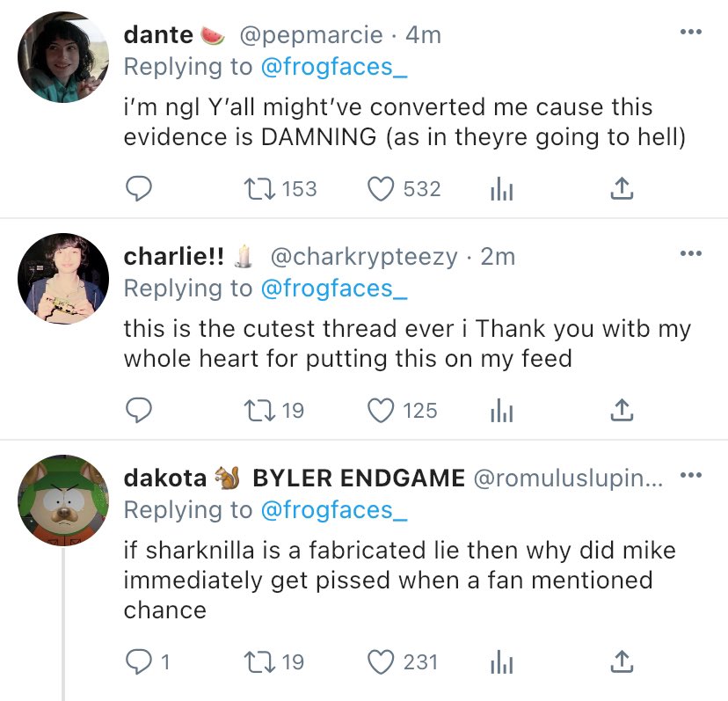Retweet dante's tweet with 153 retweets
This screenshot has width=728, height=701.
257,188
